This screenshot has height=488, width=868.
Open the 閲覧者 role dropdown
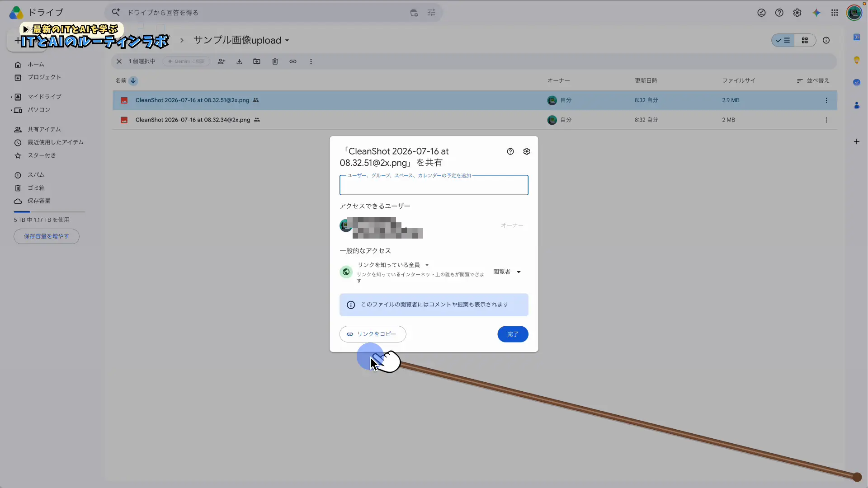tap(507, 272)
